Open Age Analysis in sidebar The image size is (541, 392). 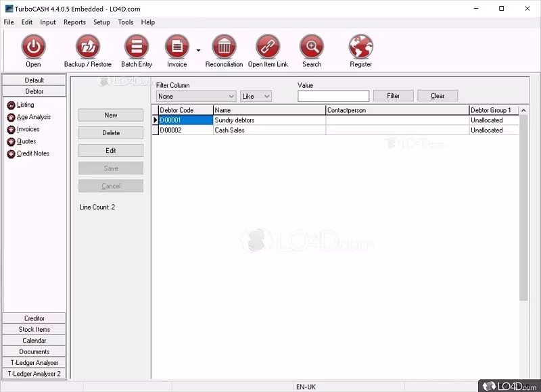[x=29, y=117]
